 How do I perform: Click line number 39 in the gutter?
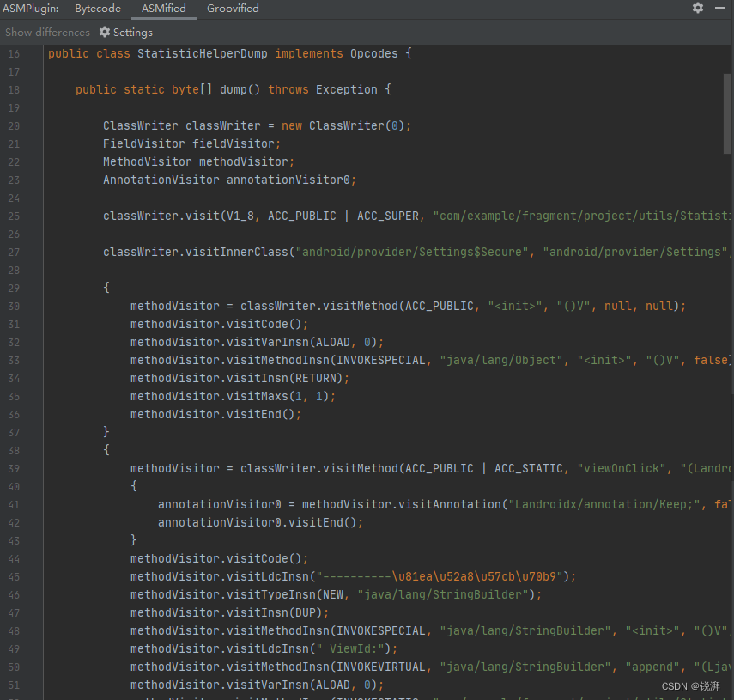(x=14, y=468)
